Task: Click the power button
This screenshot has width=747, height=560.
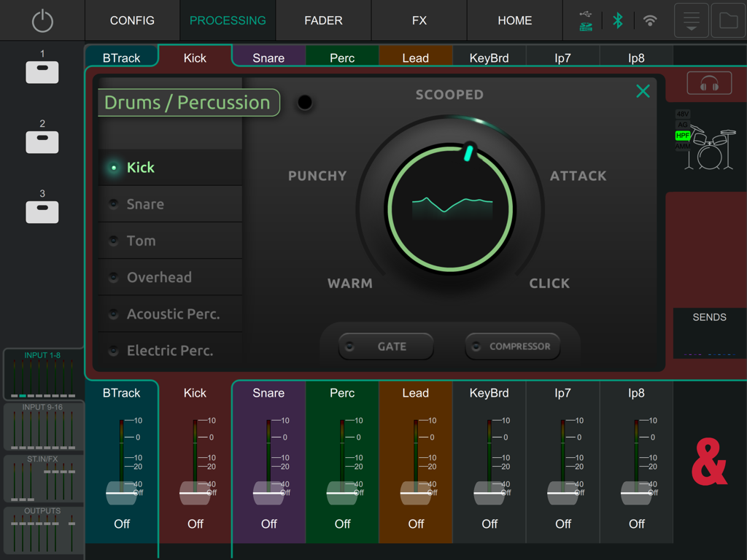Action: [x=42, y=20]
